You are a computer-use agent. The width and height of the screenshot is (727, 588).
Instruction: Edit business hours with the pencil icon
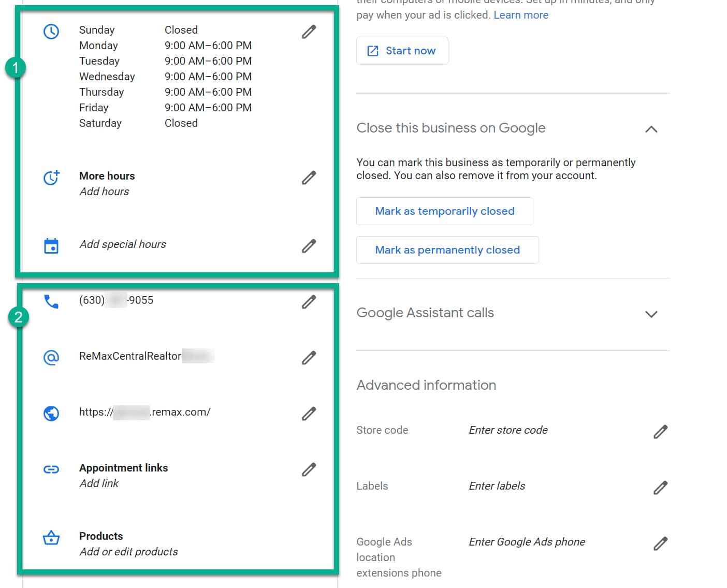(x=309, y=32)
